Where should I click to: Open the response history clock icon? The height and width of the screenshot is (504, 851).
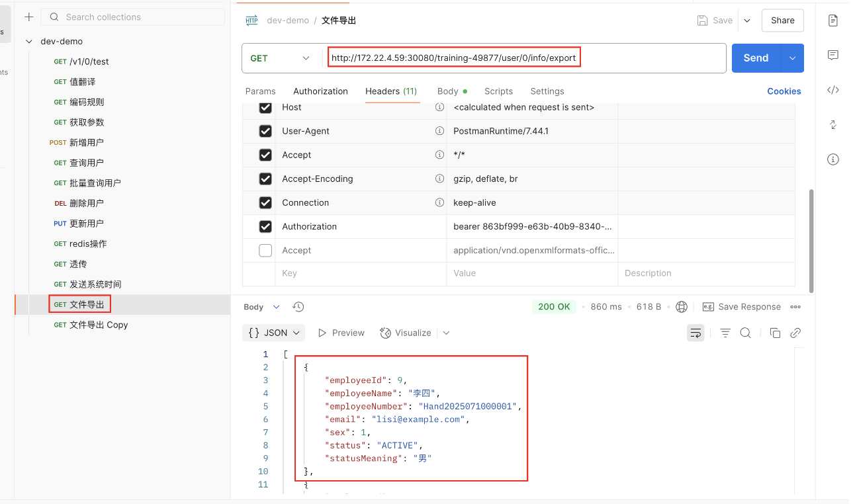[x=298, y=307]
